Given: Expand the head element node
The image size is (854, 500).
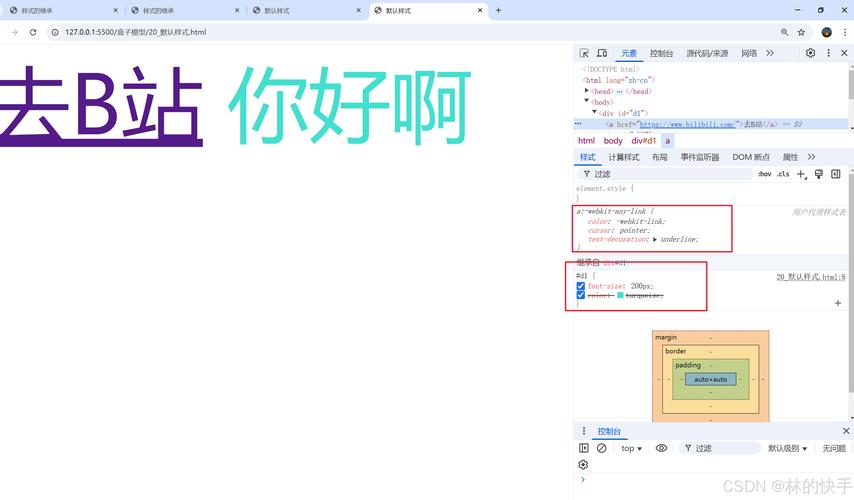Looking at the screenshot, I should pos(587,90).
